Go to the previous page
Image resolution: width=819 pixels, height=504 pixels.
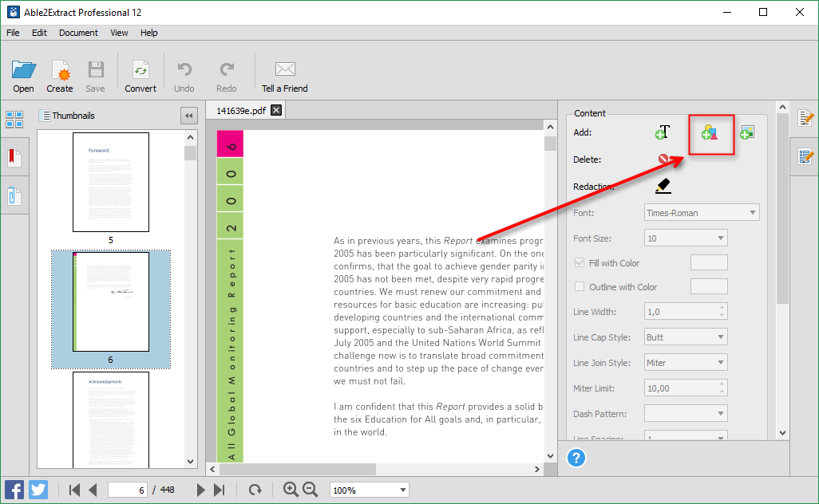coord(93,490)
